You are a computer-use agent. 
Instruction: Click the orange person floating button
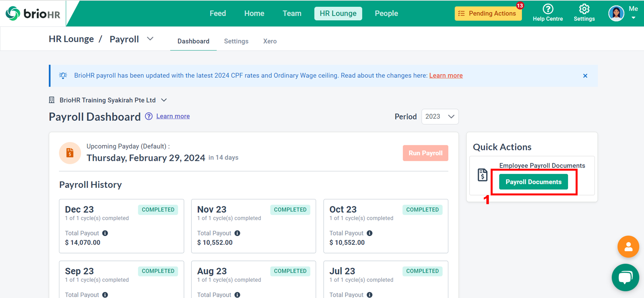(628, 247)
